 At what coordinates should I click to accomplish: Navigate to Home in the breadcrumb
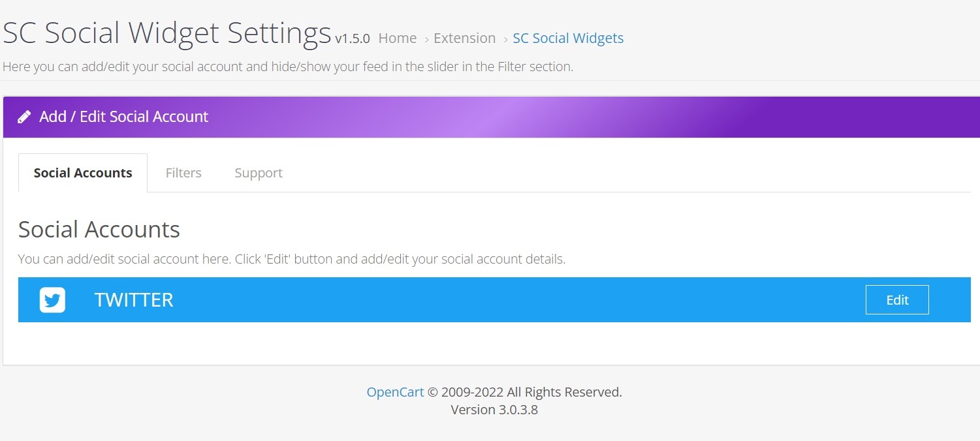[398, 38]
